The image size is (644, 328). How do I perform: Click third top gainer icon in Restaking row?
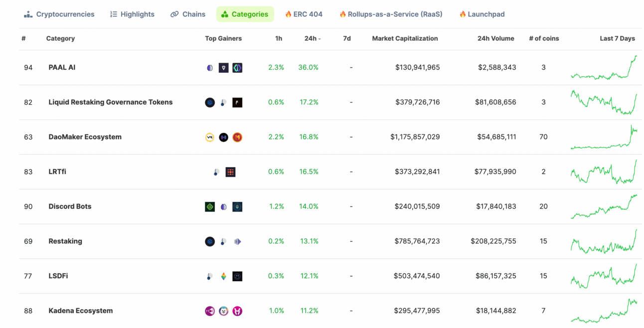click(x=237, y=241)
